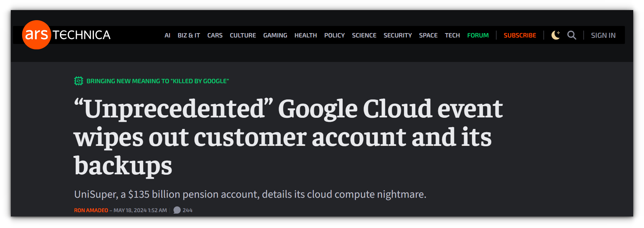Screen dimensions: 644x228
Task: Open the Tech section
Action: tap(452, 35)
